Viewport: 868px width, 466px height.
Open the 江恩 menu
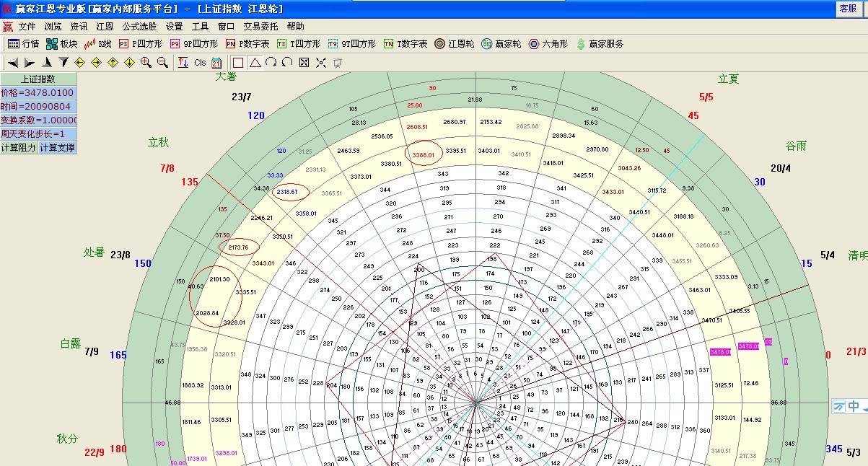[105, 26]
